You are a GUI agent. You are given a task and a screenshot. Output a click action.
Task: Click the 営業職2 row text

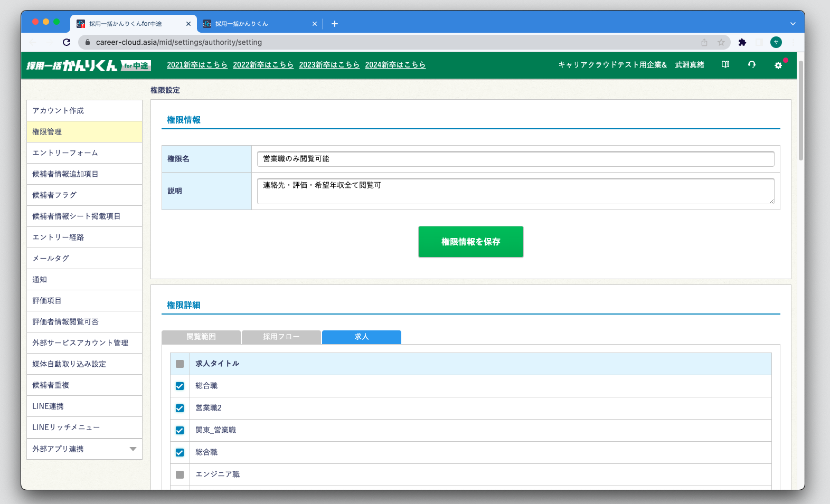(x=209, y=408)
